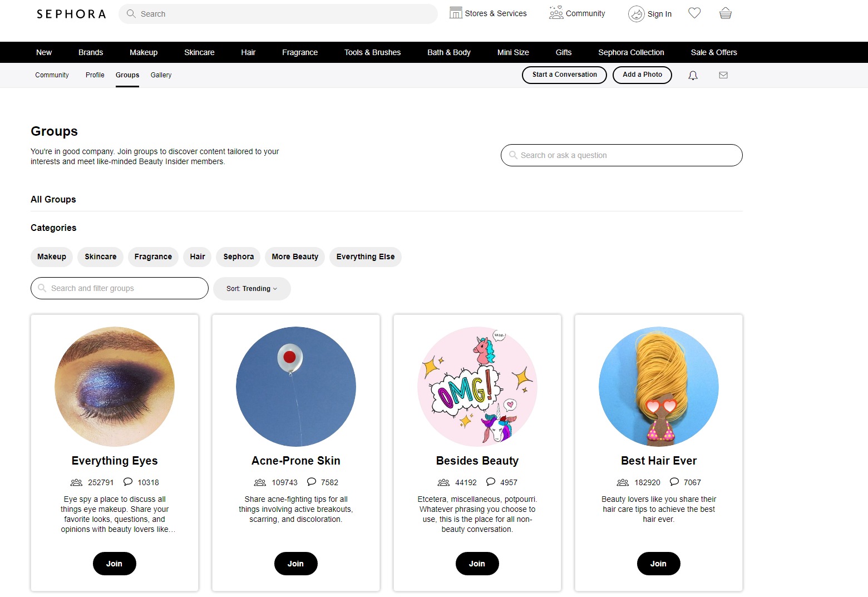Open messages envelope icon

pos(723,75)
